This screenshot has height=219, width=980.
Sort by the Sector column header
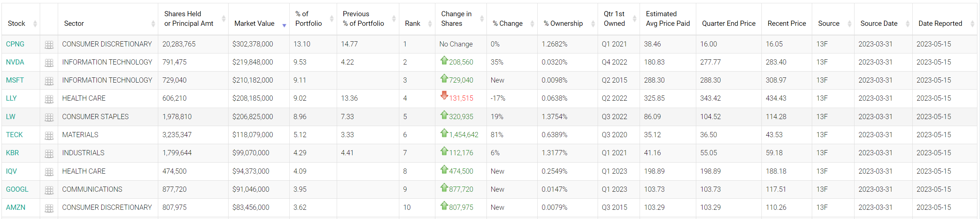(x=74, y=23)
